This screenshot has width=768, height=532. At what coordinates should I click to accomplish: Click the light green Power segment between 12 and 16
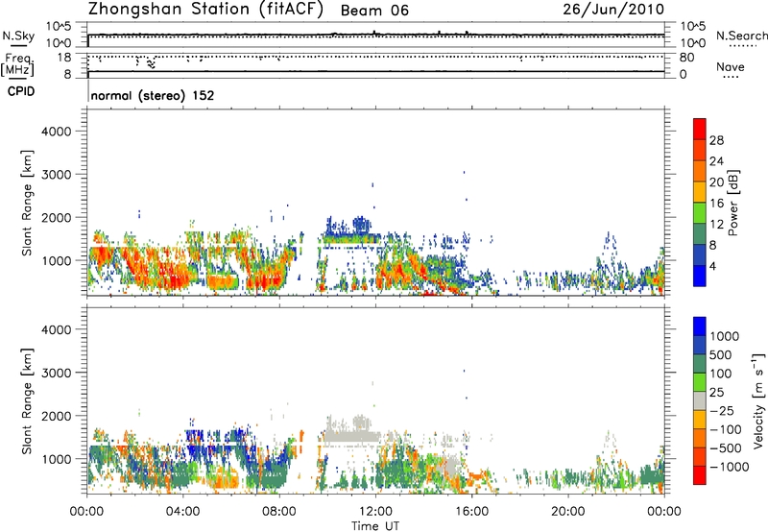pos(700,212)
